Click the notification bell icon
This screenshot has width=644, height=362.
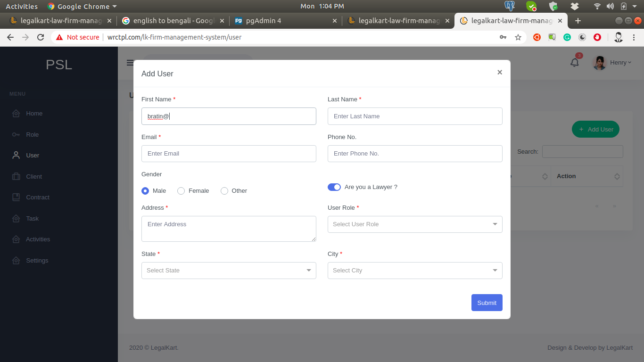click(x=574, y=62)
